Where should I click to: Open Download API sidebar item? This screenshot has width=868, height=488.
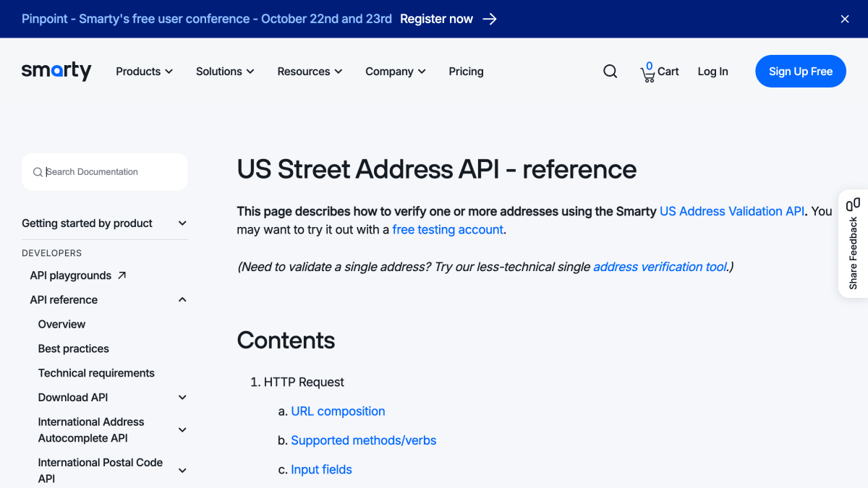click(73, 398)
